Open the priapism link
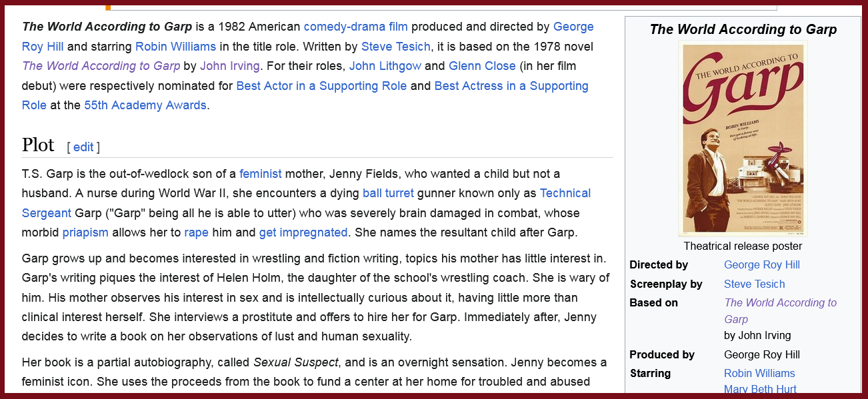 [85, 232]
